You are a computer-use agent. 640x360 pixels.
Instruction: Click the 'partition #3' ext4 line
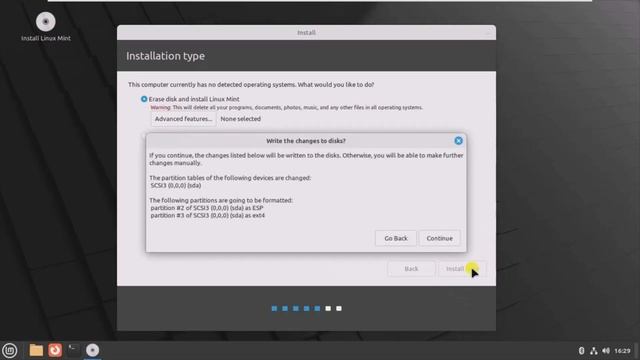[x=208, y=215]
